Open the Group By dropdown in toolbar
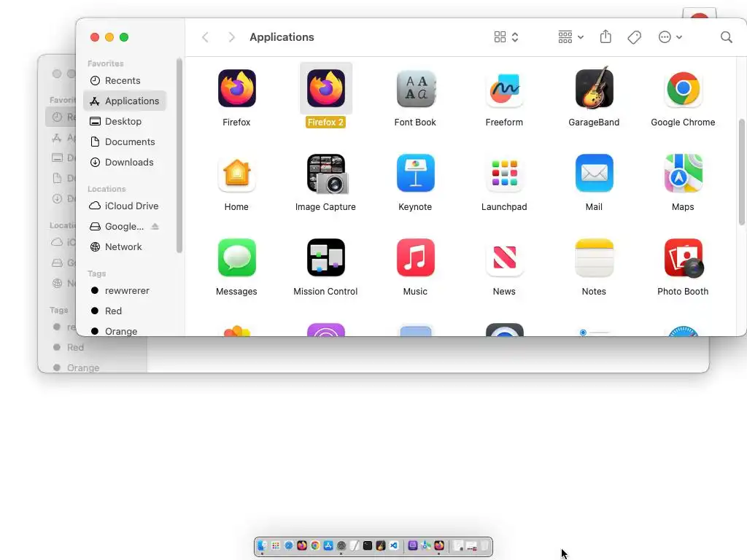 [570, 37]
